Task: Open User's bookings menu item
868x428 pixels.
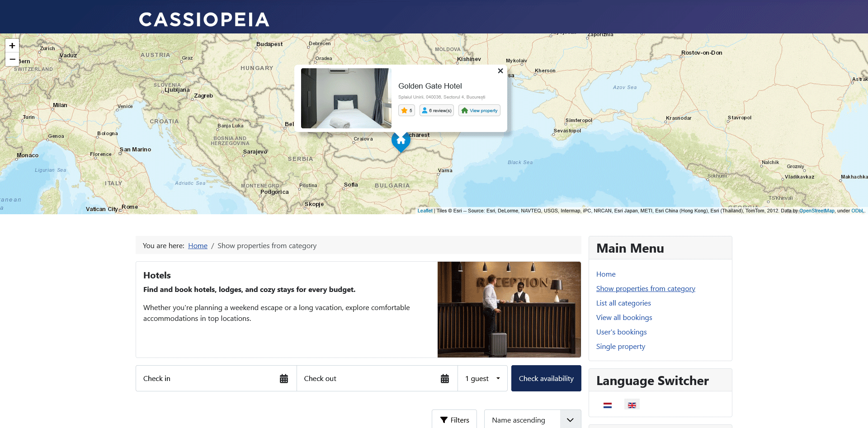Action: point(622,332)
